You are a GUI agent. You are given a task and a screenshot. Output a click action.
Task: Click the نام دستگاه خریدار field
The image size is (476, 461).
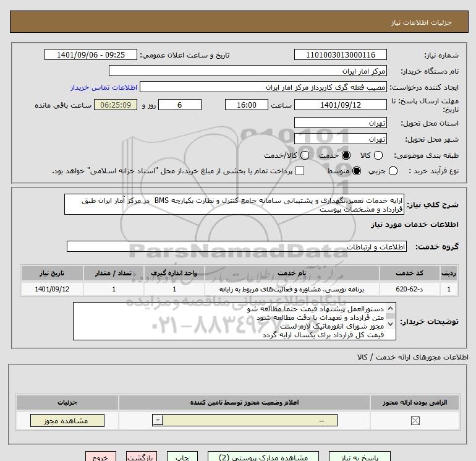click(x=248, y=71)
